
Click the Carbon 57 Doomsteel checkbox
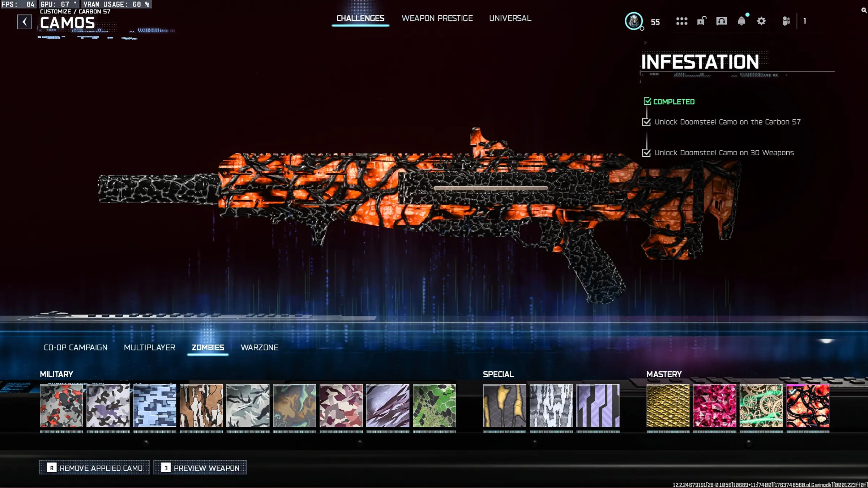[x=646, y=122]
